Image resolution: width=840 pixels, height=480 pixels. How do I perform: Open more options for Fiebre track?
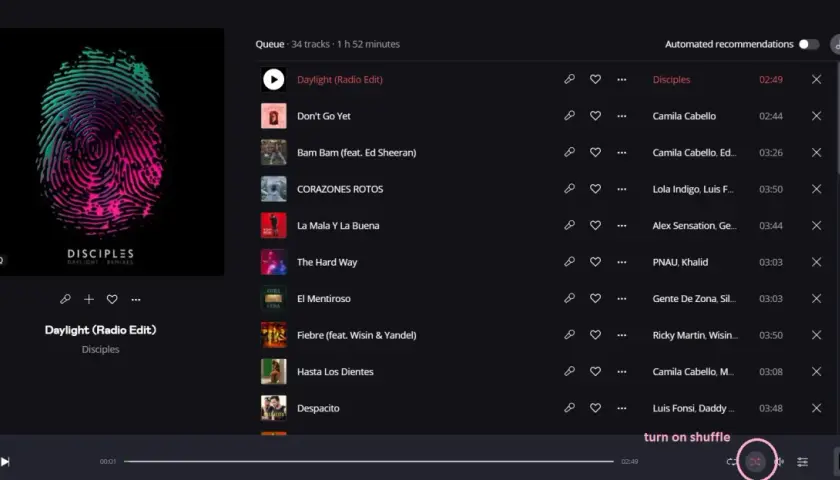pyautogui.click(x=621, y=334)
